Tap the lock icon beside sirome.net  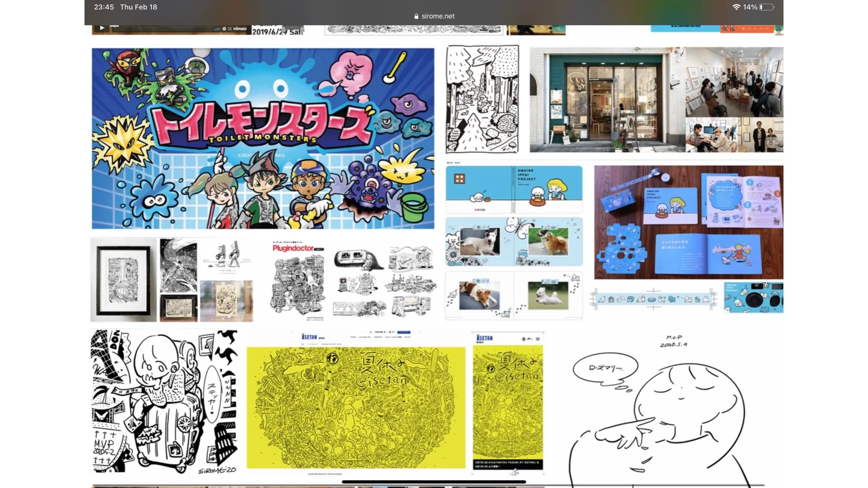click(x=416, y=16)
